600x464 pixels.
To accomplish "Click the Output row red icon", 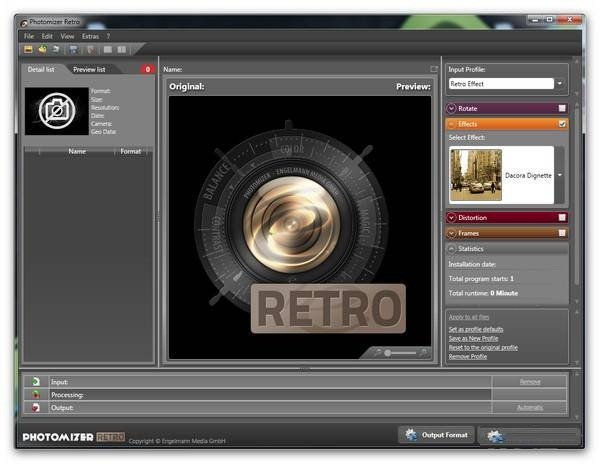I will point(36,407).
